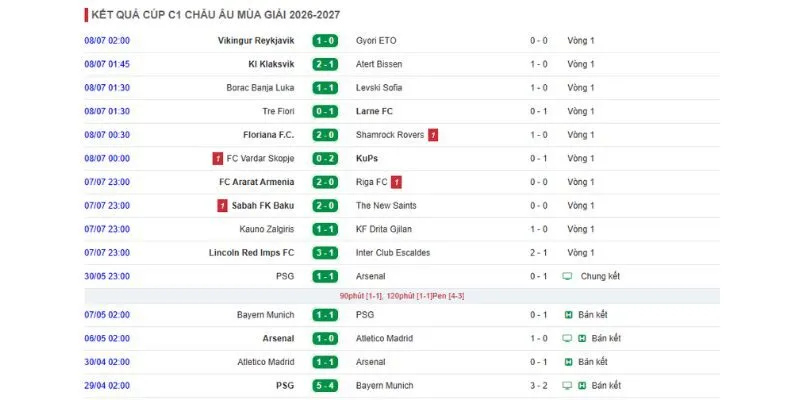The width and height of the screenshot is (800, 400).
Task: Click the red card icon next to Riga FC
Action: (396, 182)
